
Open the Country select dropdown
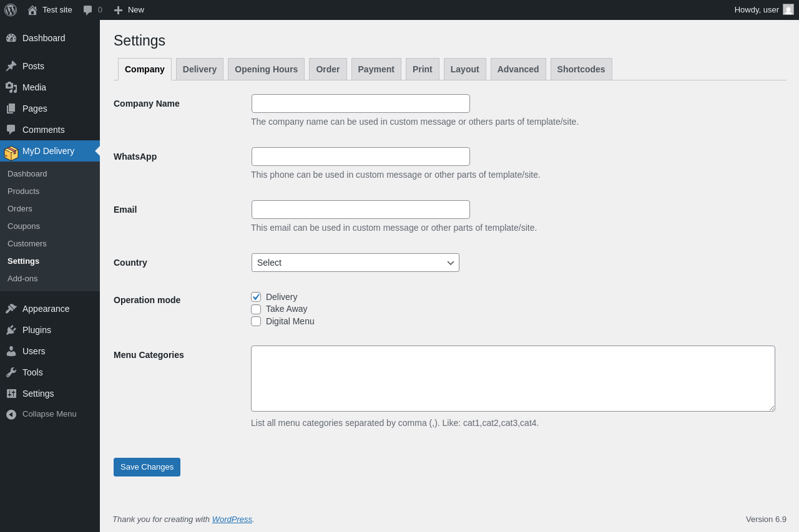(355, 263)
